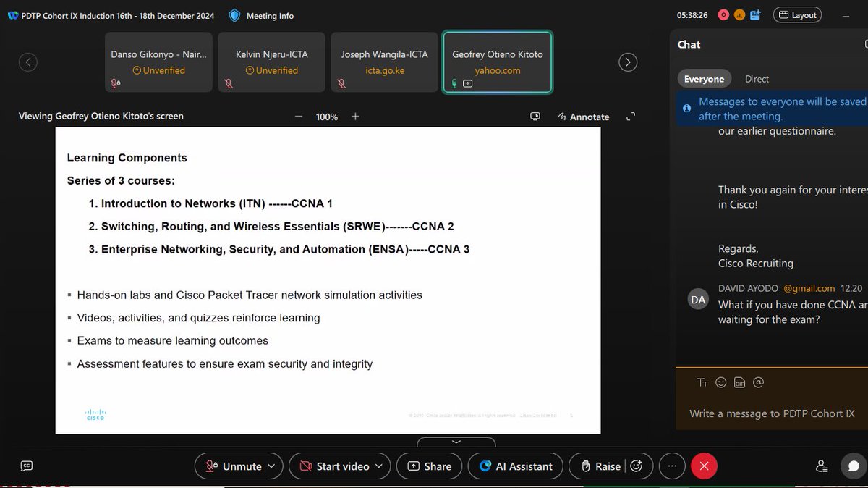
Task: Open AI Assistant
Action: [515, 466]
